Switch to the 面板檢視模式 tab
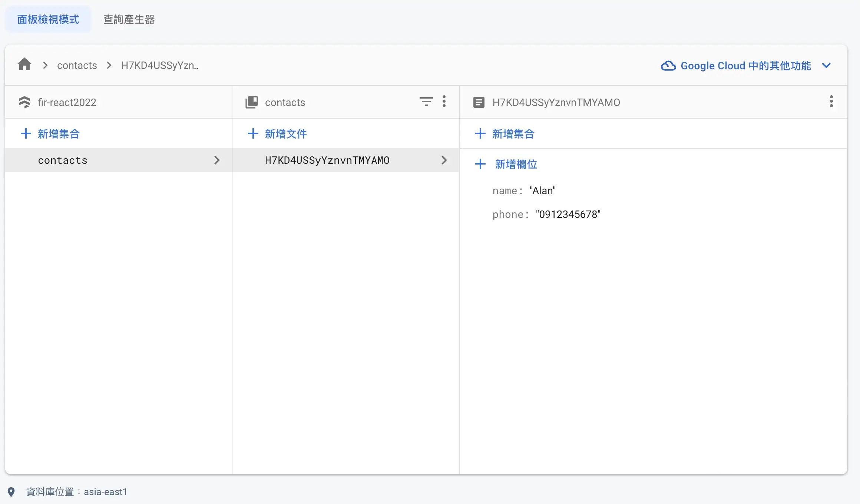Viewport: 860px width, 504px height. 47,19
